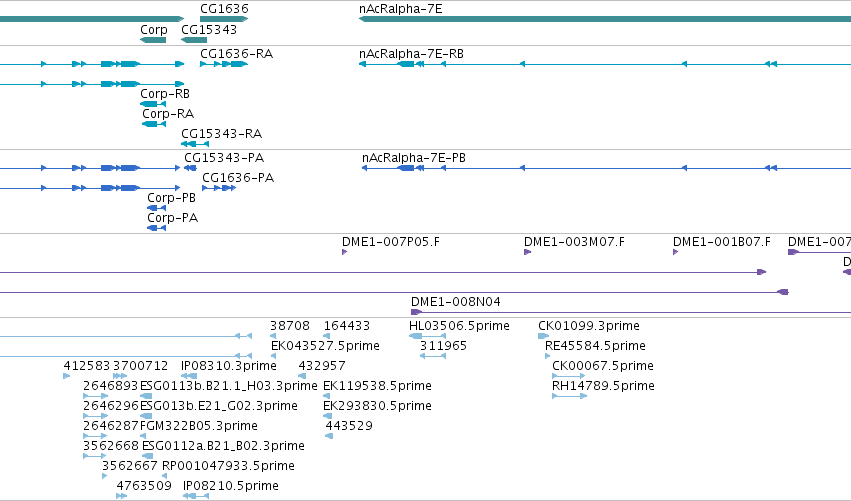Screen dimensions: 851x501
Task: Select the 4763509 feature
Action: tap(122, 496)
